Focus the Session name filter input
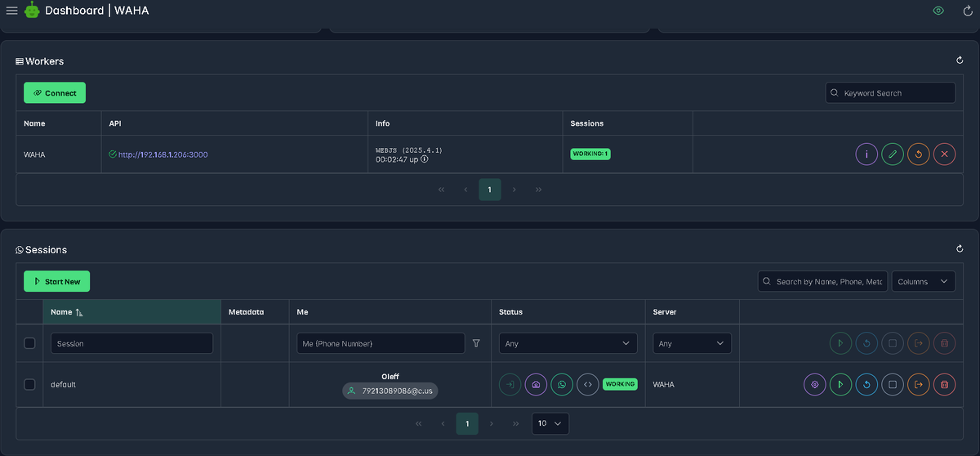The height and width of the screenshot is (456, 980). pyautogui.click(x=131, y=343)
